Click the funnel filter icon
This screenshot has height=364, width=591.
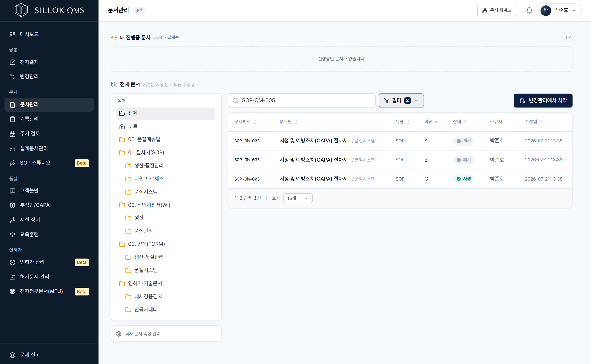387,100
